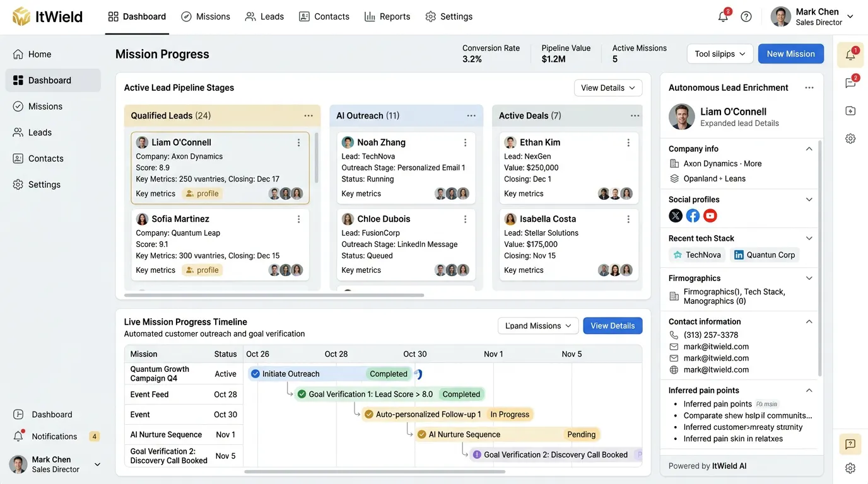Open the feedback question icon in right rail
The width and height of the screenshot is (868, 484).
click(x=850, y=444)
